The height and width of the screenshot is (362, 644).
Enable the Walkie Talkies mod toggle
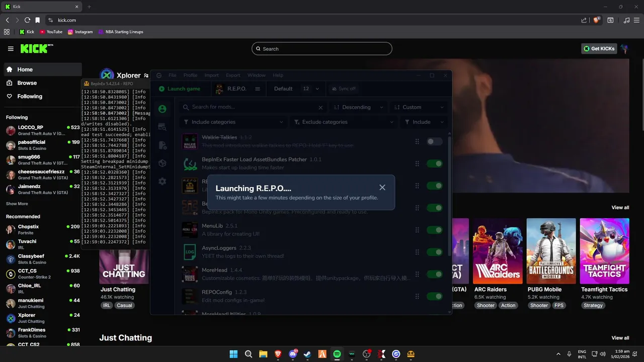[434, 142]
